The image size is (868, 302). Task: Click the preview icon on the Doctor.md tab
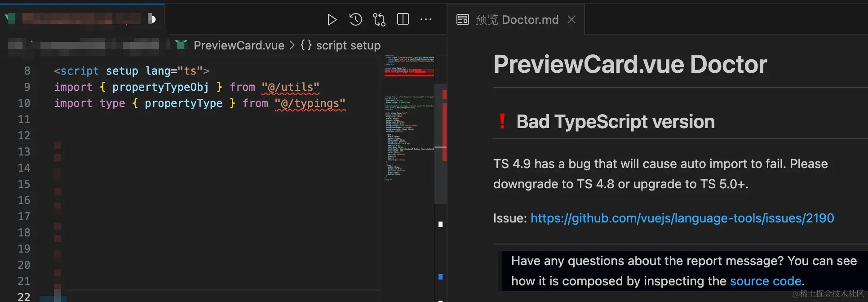[x=462, y=19]
